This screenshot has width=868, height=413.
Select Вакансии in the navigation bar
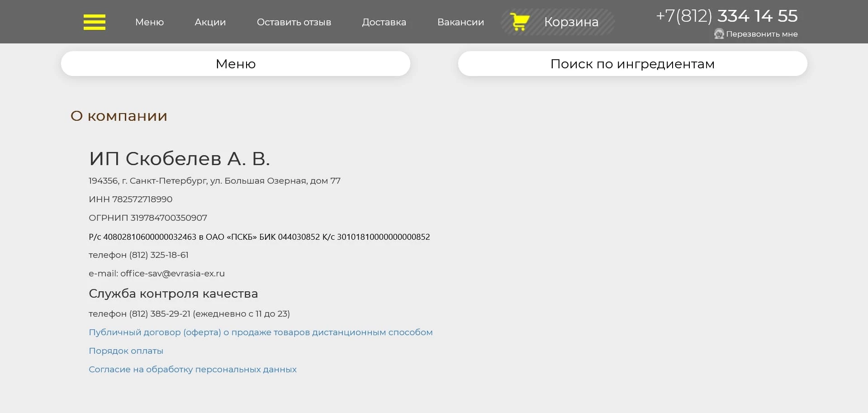[x=460, y=22]
